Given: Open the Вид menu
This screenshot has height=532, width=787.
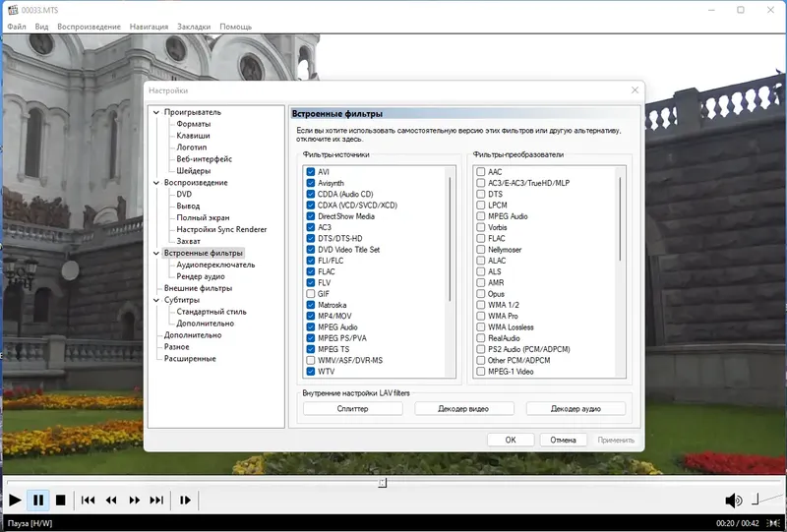Looking at the screenshot, I should pyautogui.click(x=41, y=27).
